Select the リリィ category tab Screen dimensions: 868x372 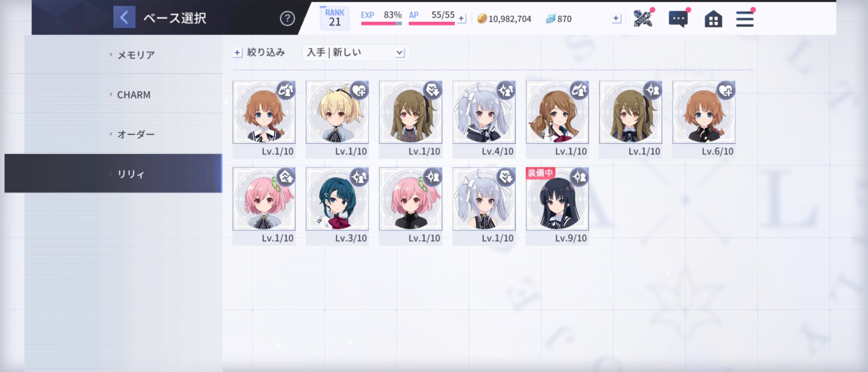tap(113, 173)
